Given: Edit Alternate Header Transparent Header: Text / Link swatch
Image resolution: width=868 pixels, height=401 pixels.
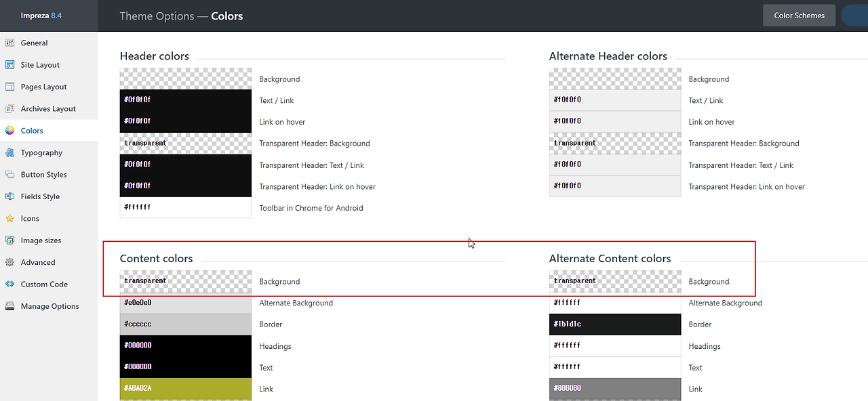Looking at the screenshot, I should coord(615,165).
